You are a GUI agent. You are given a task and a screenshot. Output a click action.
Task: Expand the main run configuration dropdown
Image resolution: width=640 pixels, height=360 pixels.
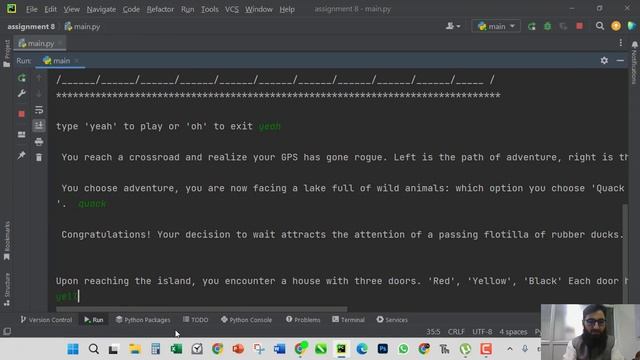point(496,27)
